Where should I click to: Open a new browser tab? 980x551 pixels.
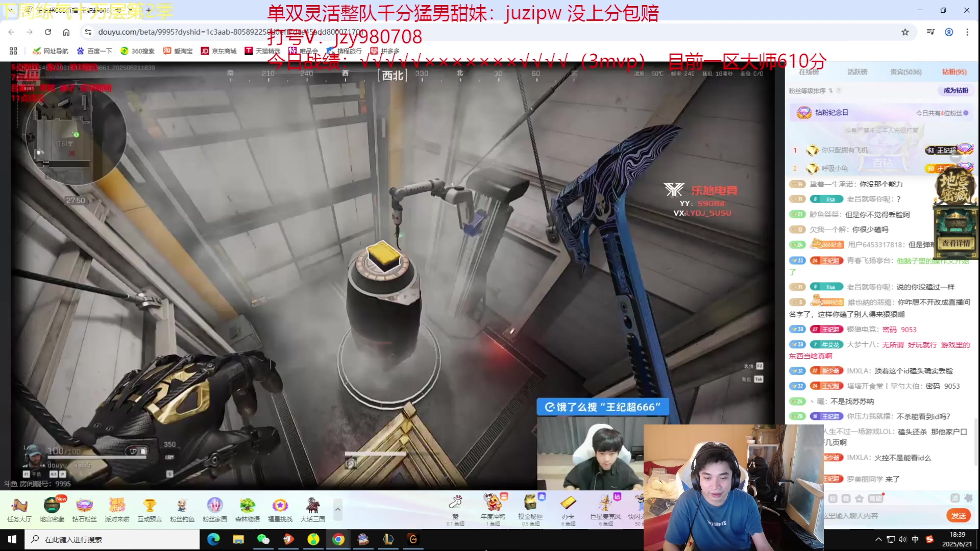coord(149,10)
